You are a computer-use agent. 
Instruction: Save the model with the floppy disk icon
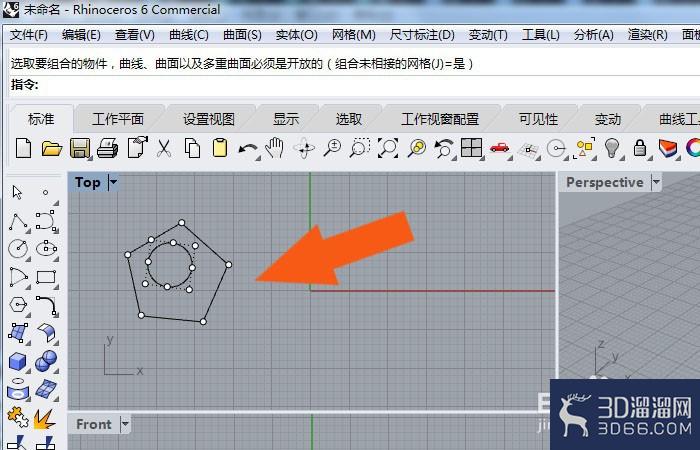click(x=79, y=148)
